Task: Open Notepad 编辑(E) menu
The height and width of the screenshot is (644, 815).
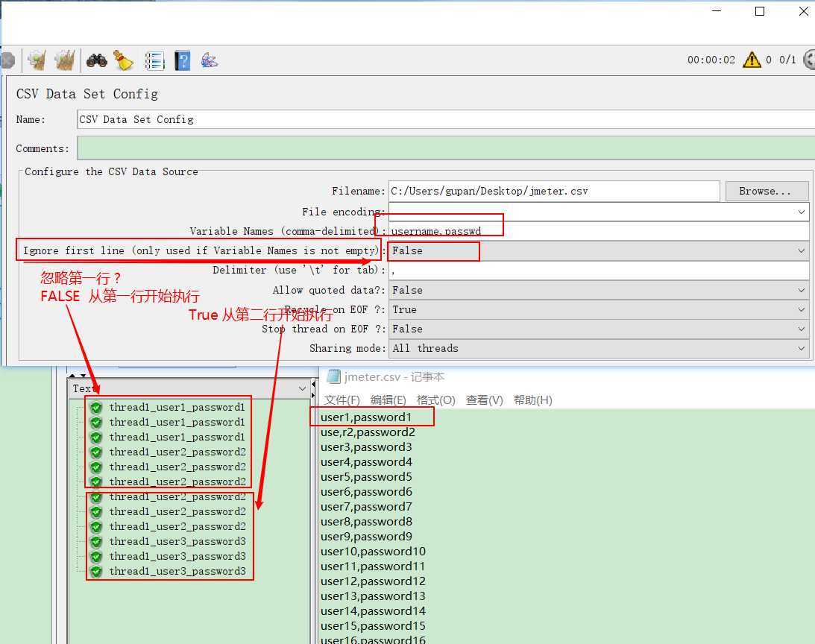Action: point(388,400)
